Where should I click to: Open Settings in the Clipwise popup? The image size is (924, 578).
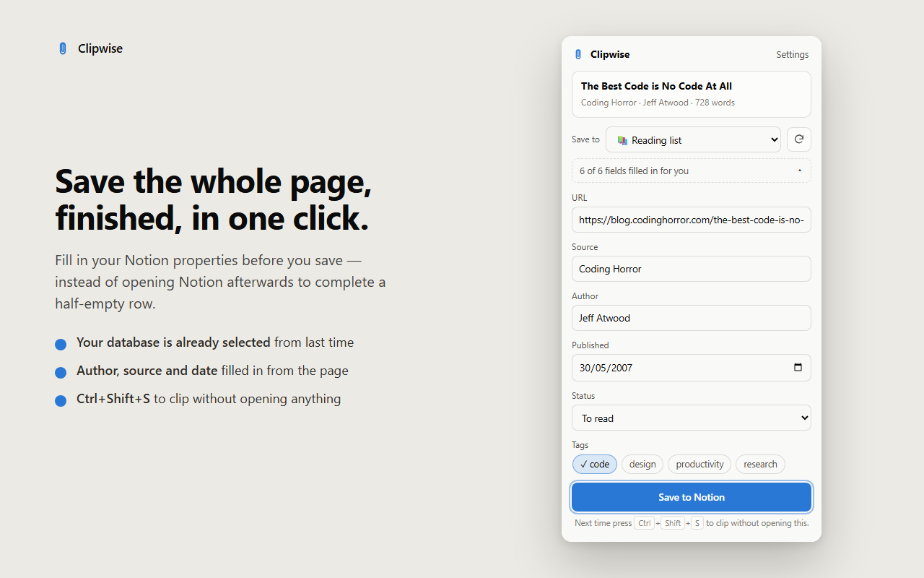pyautogui.click(x=793, y=54)
